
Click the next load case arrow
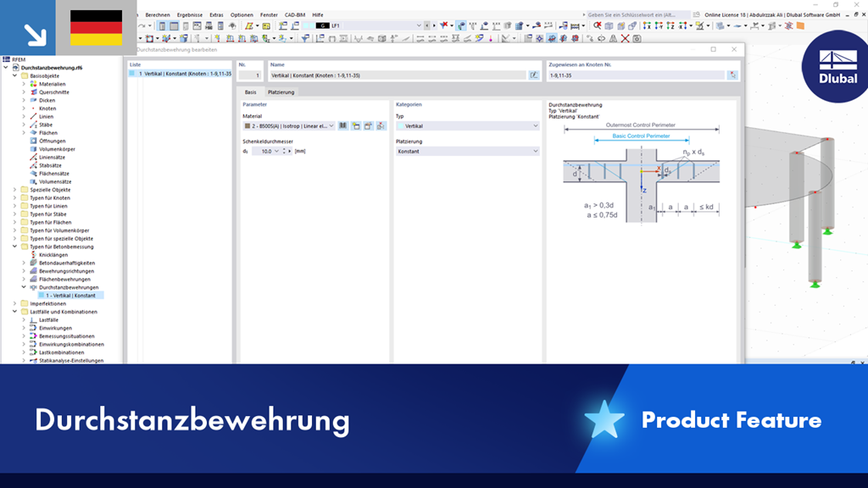[434, 25]
